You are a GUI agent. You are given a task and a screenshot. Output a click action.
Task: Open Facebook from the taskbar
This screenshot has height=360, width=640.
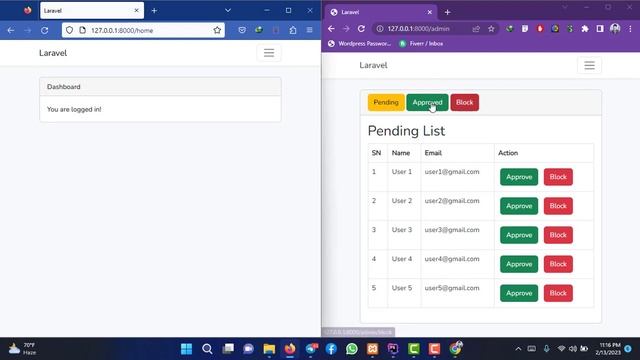pos(331,349)
